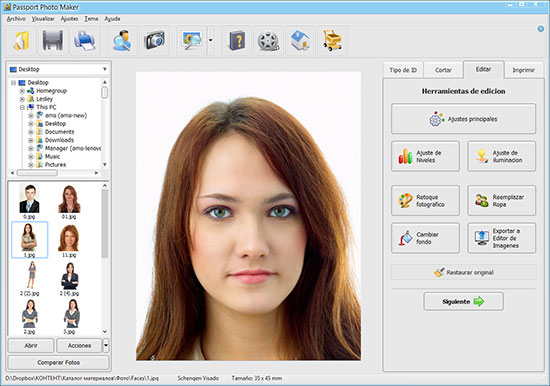Select thumbnail 1.jpg

click(x=29, y=240)
